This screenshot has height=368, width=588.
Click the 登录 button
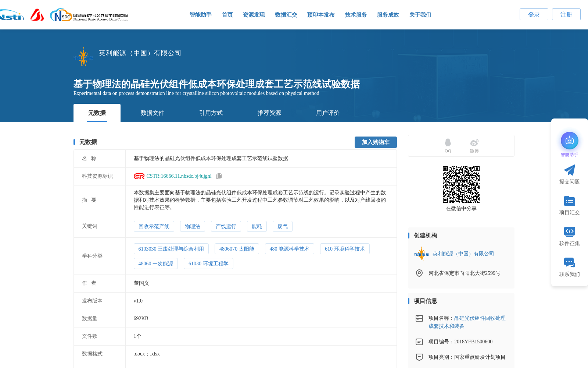(534, 14)
